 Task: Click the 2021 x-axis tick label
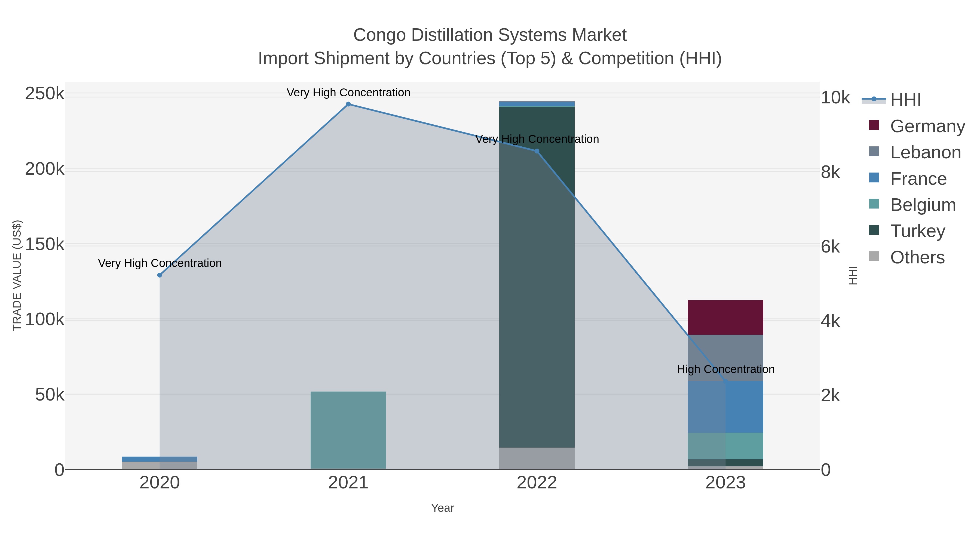click(x=348, y=483)
